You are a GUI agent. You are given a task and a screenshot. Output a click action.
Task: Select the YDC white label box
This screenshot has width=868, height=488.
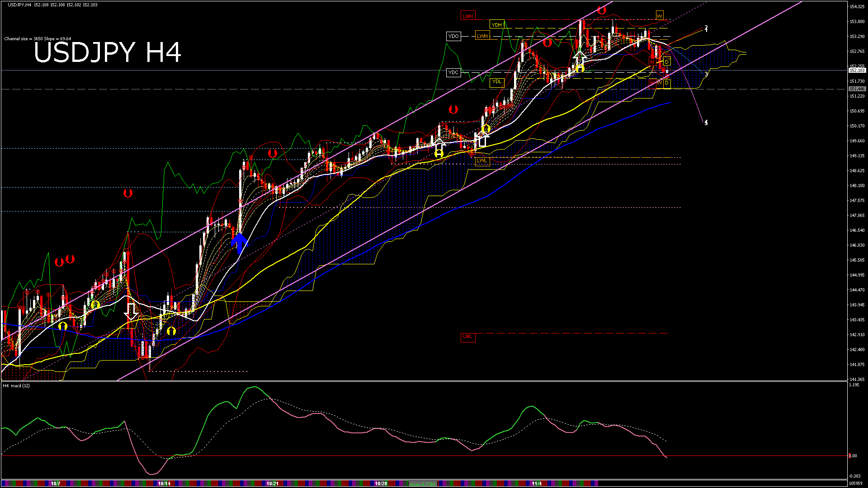(453, 72)
